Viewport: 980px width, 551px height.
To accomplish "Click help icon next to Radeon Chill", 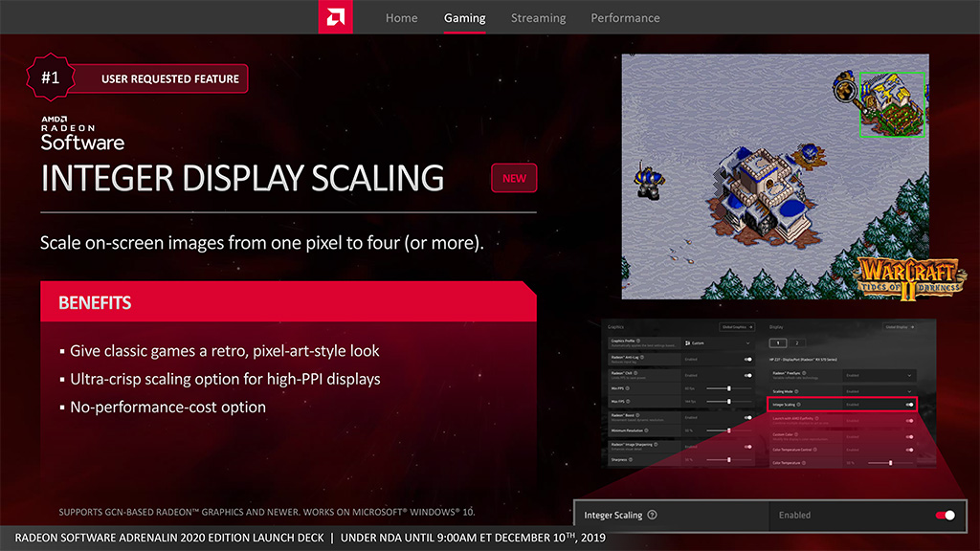I will 635,373.
